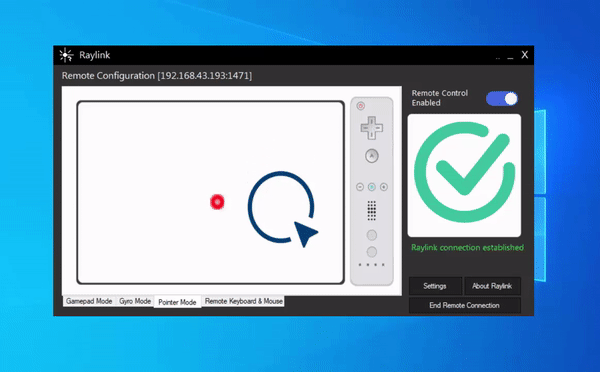This screenshot has height=372, width=600.
Task: Click the lower round button above LED dots
Action: click(x=372, y=252)
